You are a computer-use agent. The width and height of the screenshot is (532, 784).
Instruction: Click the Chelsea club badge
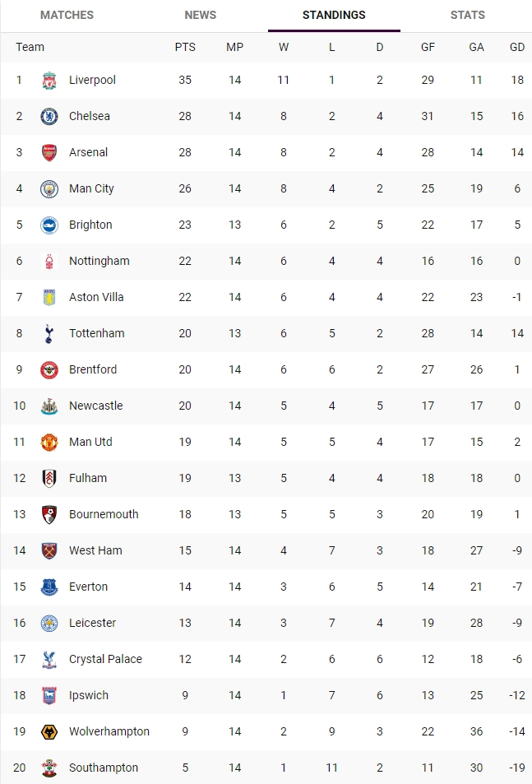pyautogui.click(x=49, y=117)
